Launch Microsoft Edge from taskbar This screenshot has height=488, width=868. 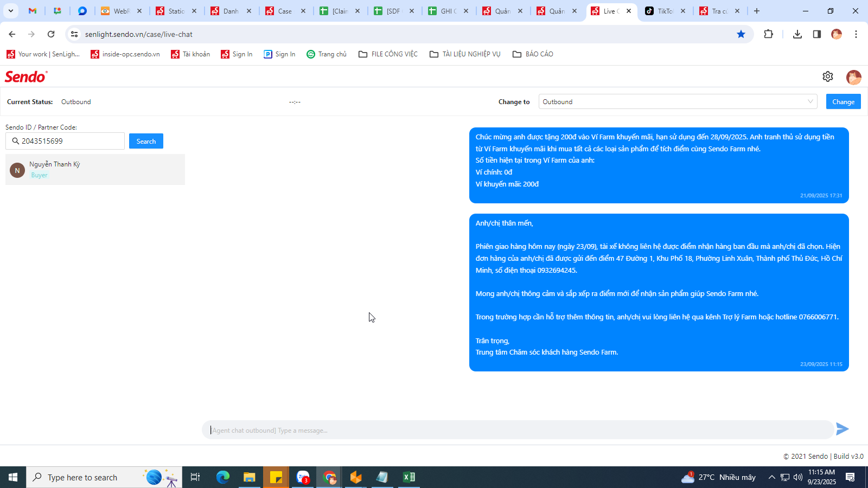(x=223, y=477)
